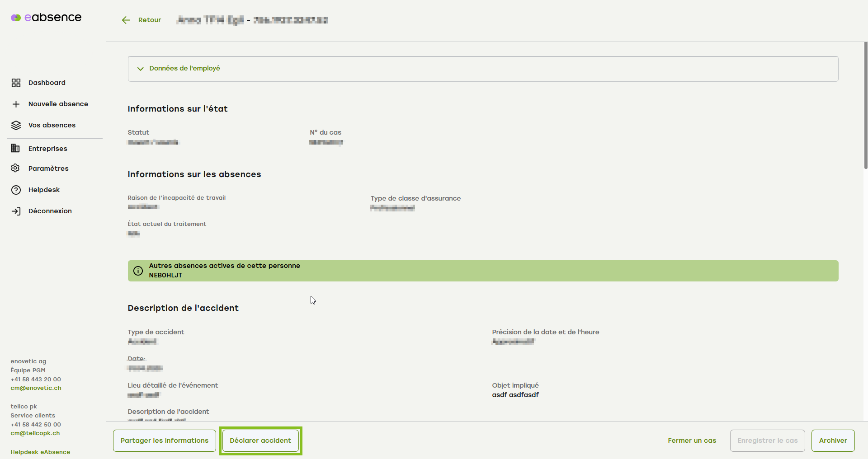Screen dimensions: 868x459
Task: Click the Entreprises building icon
Action: point(15,148)
